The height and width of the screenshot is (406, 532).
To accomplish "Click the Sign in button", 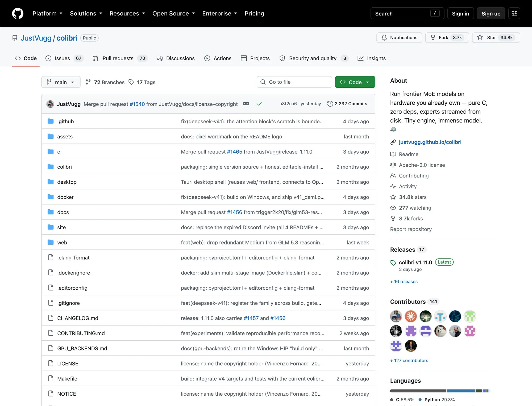I will [x=460, y=14].
